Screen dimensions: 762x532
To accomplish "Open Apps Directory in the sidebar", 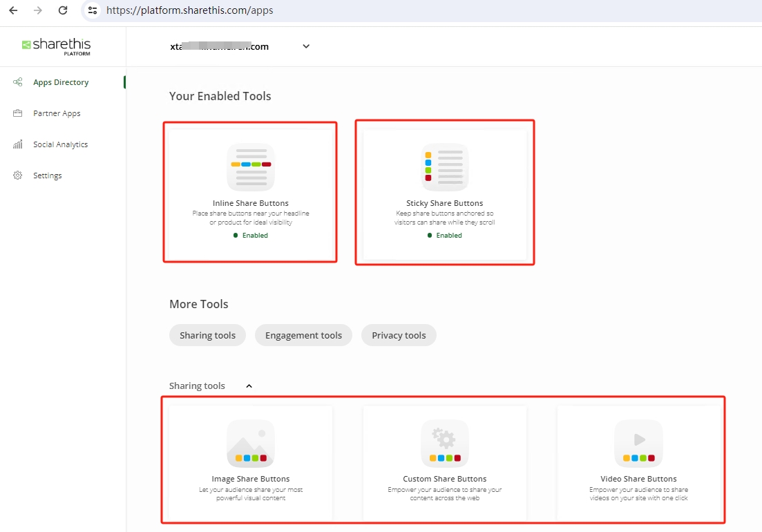I will pos(61,82).
